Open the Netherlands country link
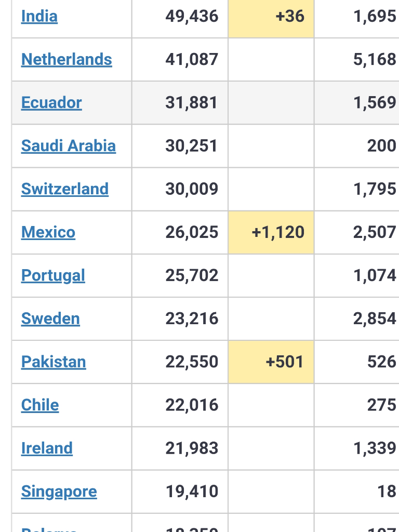399x532 pixels. pyautogui.click(x=66, y=59)
